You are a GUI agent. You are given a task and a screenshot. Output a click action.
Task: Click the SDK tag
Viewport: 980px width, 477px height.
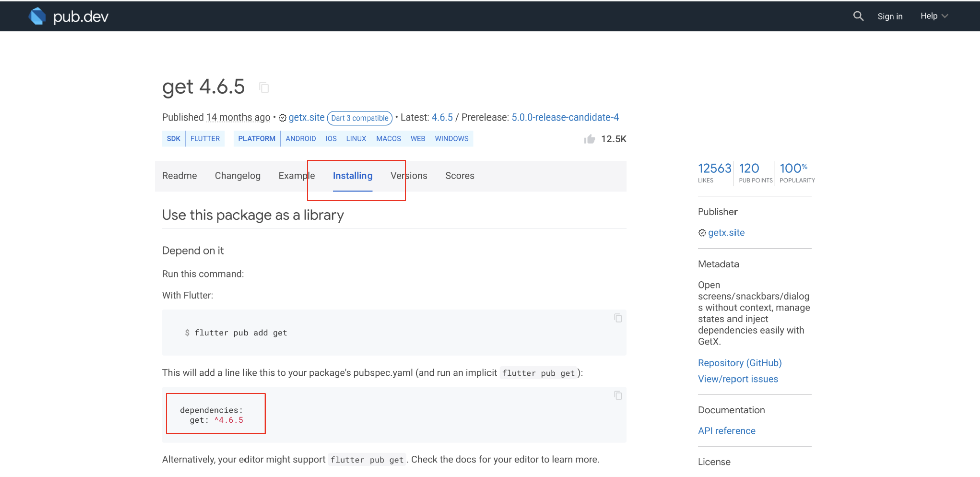pos(173,139)
